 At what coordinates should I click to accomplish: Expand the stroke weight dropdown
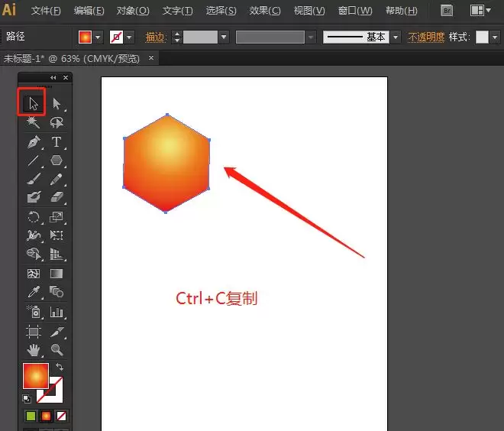224,37
